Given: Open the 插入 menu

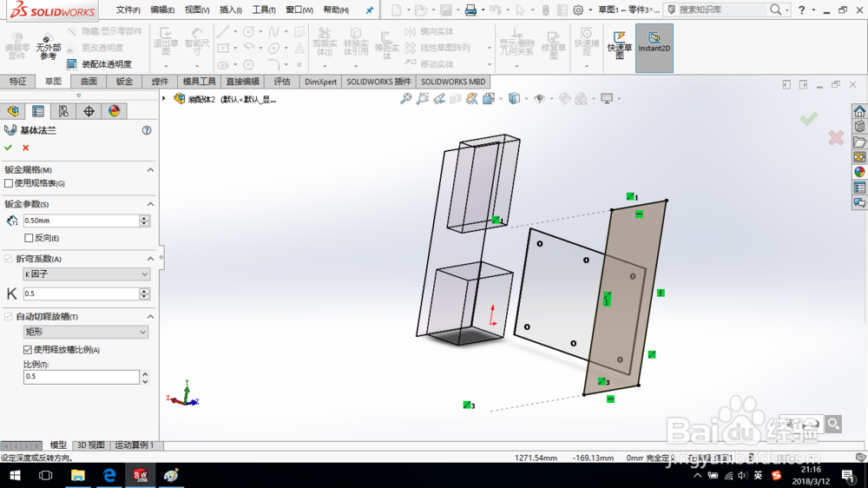Looking at the screenshot, I should [230, 10].
